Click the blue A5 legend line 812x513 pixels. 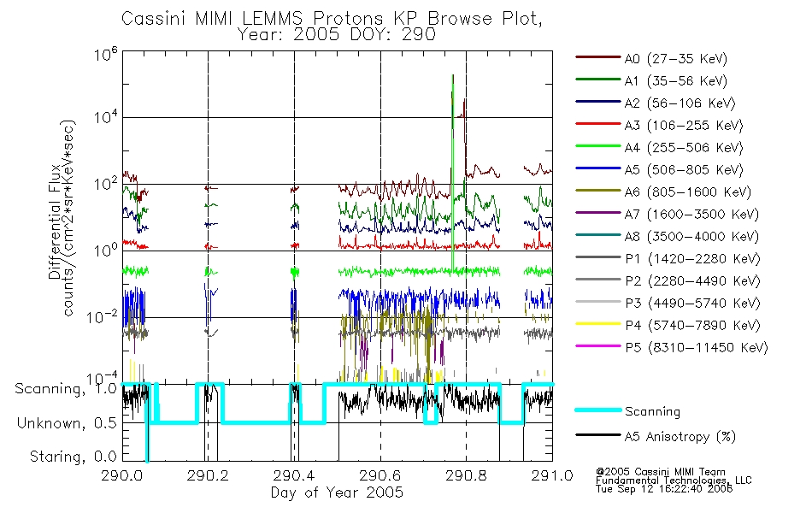pos(598,168)
